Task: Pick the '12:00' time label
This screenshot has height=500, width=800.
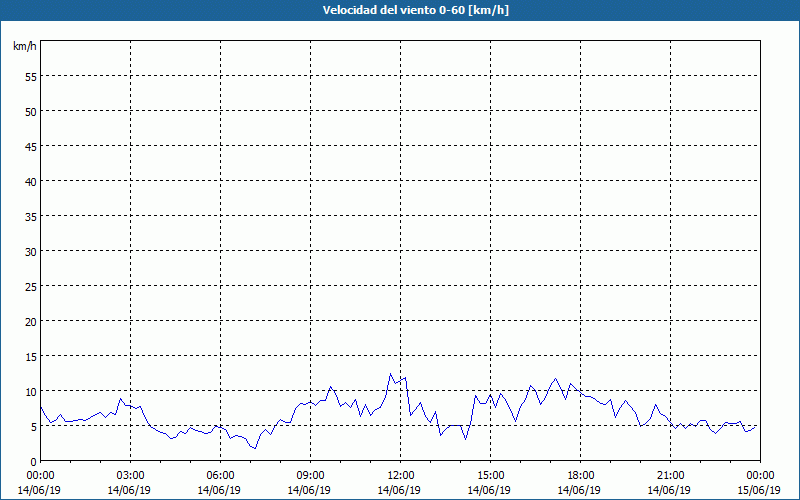Action: (401, 476)
